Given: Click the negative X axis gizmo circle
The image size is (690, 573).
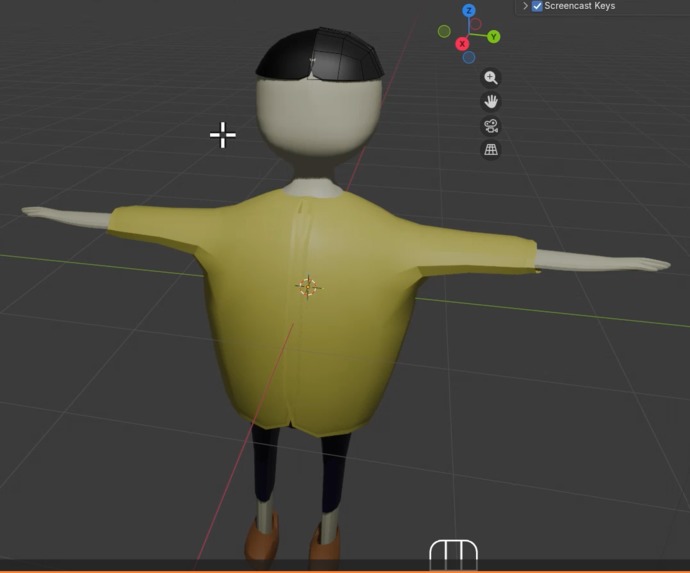Looking at the screenshot, I should point(476,24).
